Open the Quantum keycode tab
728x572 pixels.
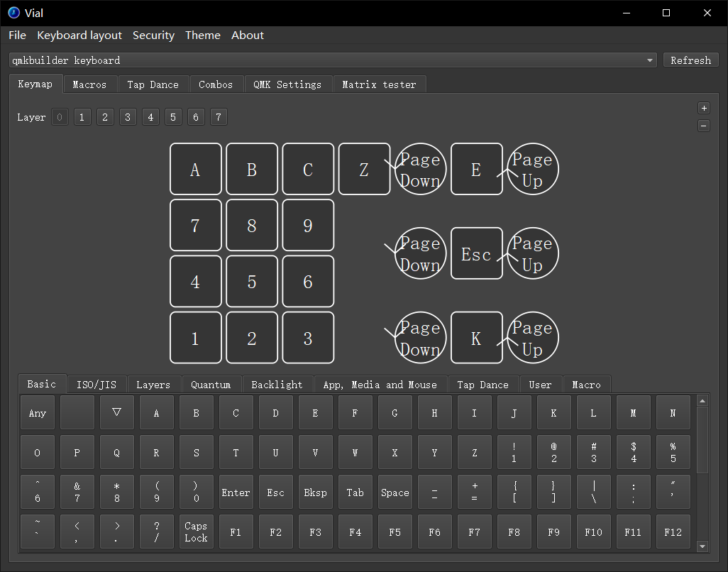coord(211,385)
